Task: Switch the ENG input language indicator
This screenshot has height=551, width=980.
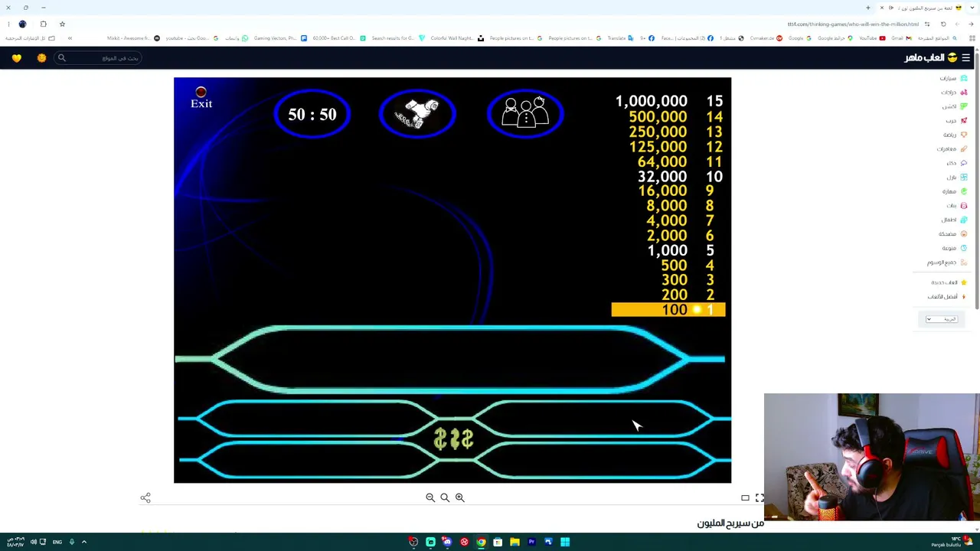Action: [x=57, y=542]
